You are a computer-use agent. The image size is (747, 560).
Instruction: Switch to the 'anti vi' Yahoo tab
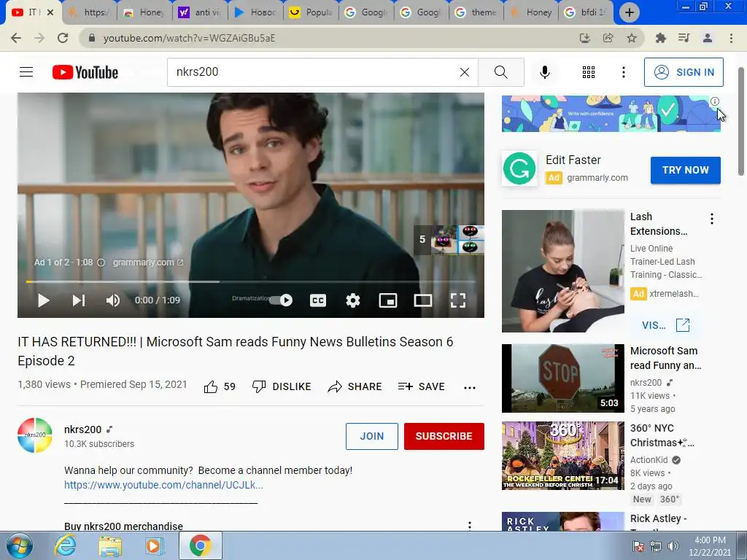click(200, 12)
